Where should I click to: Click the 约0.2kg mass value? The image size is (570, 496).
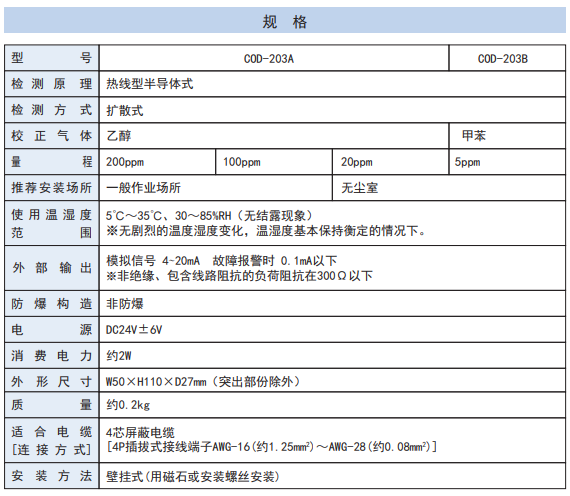[128, 405]
